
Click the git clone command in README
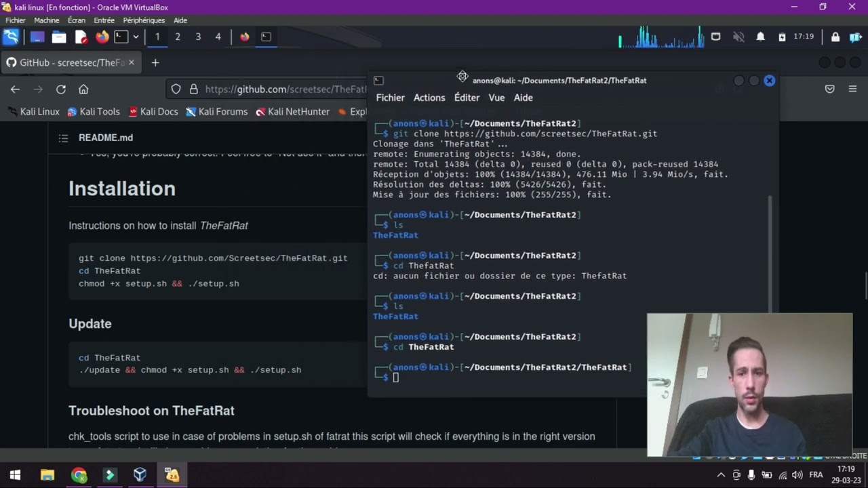[x=213, y=258]
